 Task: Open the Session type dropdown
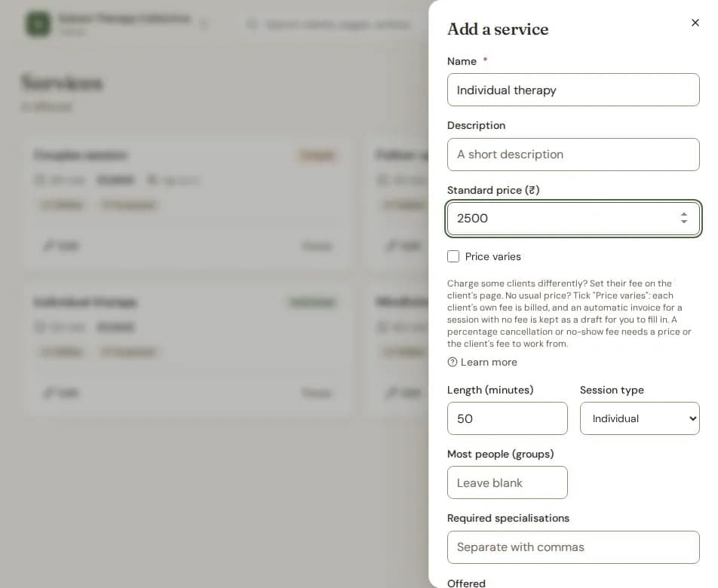[x=640, y=418]
